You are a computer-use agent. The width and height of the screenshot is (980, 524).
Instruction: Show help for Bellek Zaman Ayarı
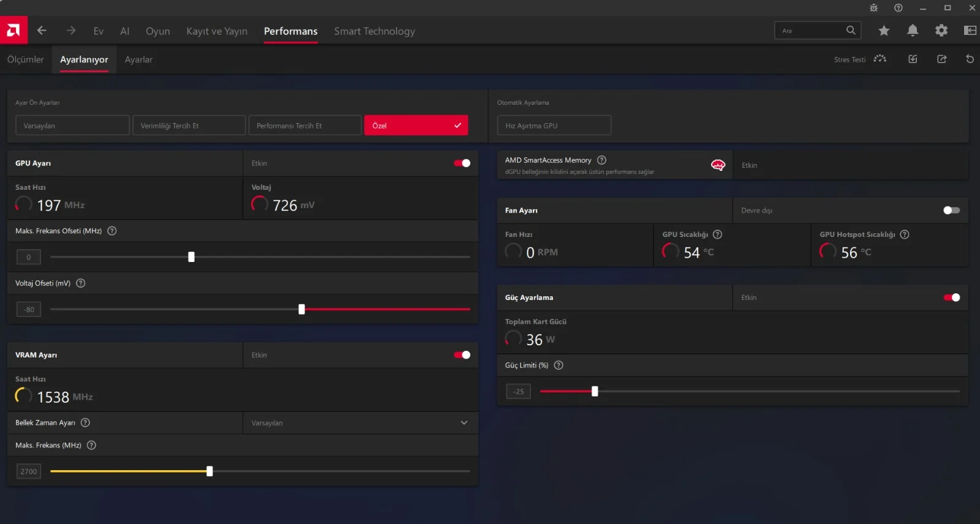[86, 422]
